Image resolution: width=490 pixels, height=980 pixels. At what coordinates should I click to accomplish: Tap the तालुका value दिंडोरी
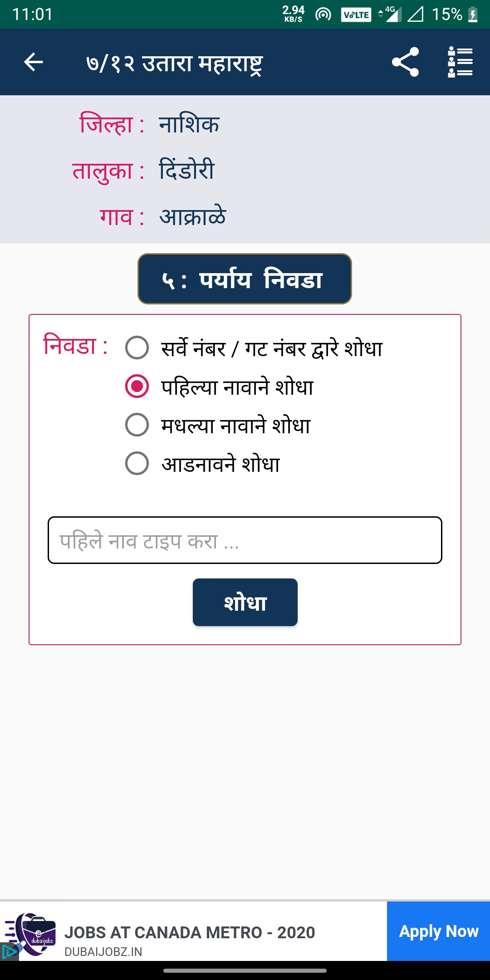point(186,170)
